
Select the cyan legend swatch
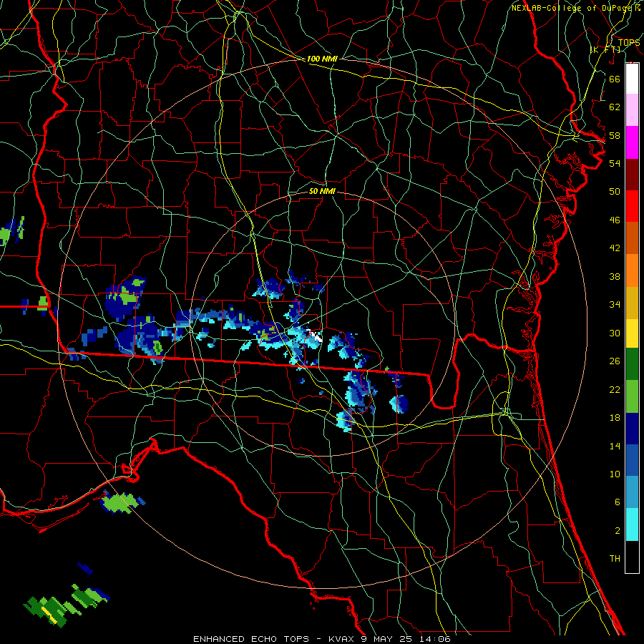click(632, 525)
